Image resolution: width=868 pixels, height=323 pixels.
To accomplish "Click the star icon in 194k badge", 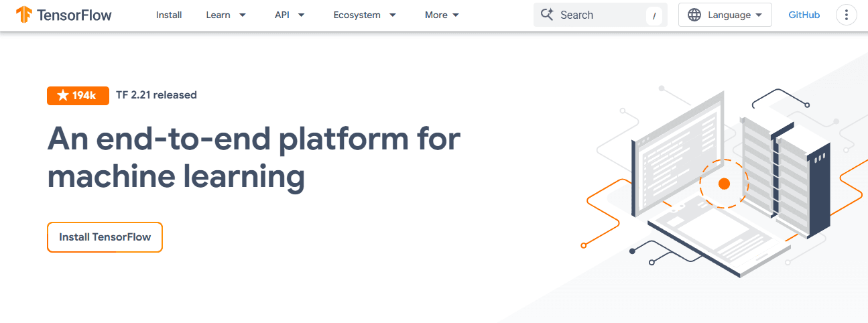I will click(63, 96).
